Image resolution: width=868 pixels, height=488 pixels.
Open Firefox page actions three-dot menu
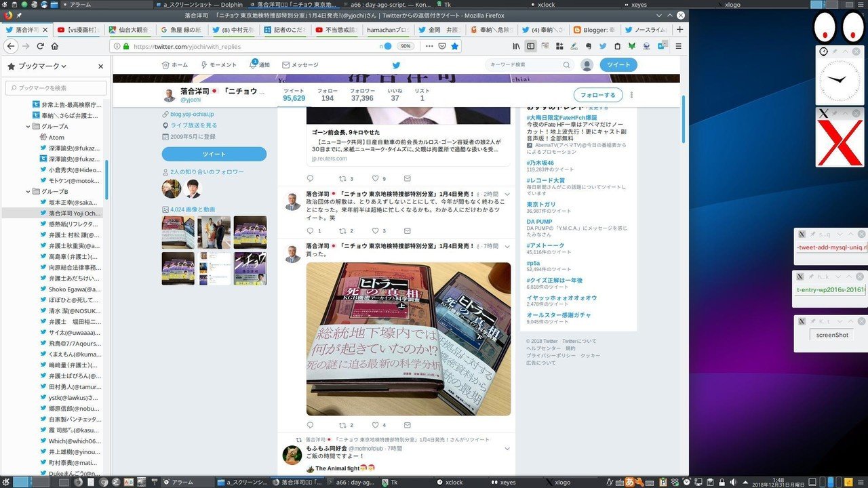click(429, 46)
